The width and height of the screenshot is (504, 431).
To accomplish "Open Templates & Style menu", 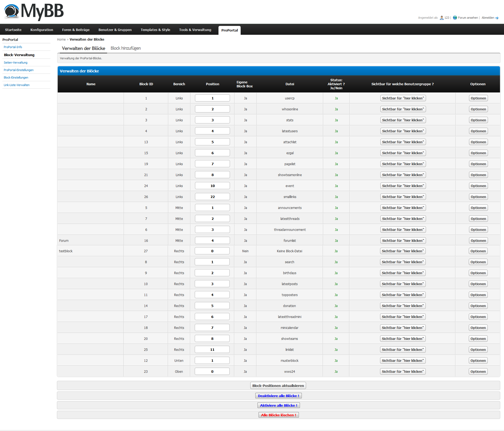I will 155,30.
